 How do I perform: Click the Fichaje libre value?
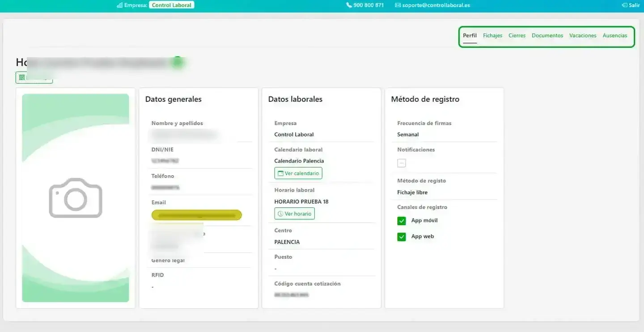tap(412, 193)
